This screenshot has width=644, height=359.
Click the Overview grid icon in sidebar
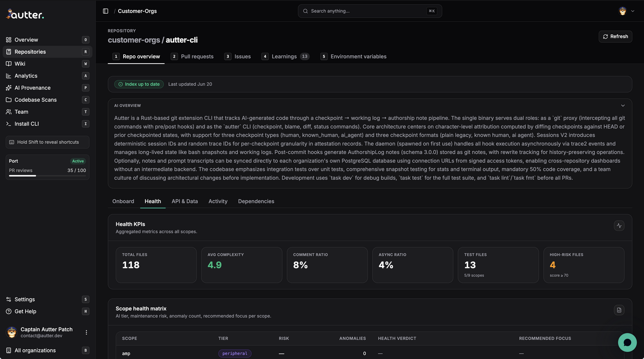coord(9,40)
